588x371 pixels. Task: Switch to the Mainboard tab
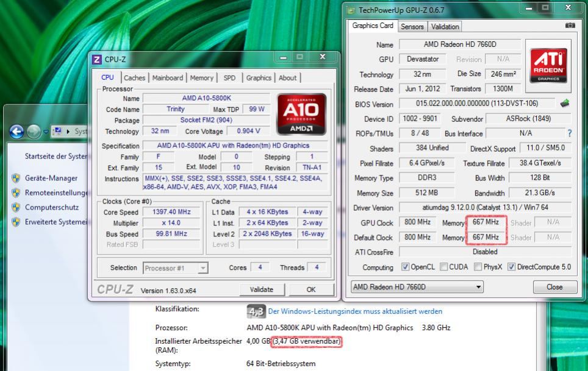[168, 78]
